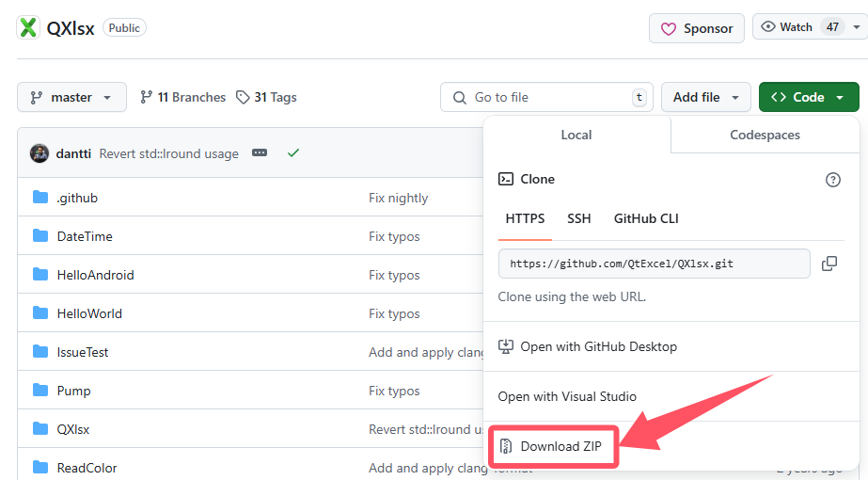Open the ReadColor folder
Viewport: 868px width, 480px height.
click(87, 468)
